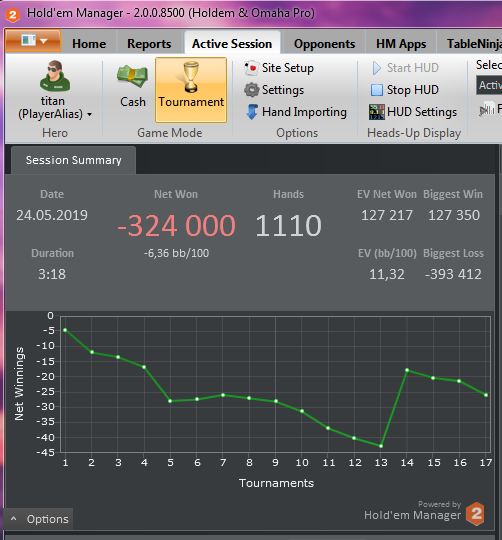Click the -6,36 bb/100 text

[x=176, y=253]
